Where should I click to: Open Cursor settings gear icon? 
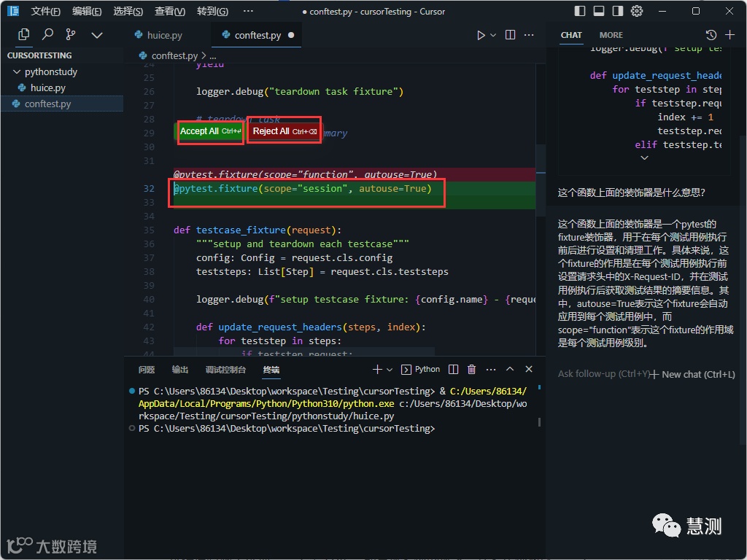click(637, 11)
